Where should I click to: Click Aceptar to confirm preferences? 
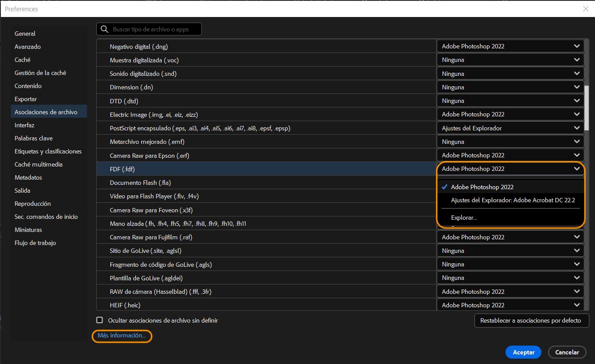coord(524,352)
